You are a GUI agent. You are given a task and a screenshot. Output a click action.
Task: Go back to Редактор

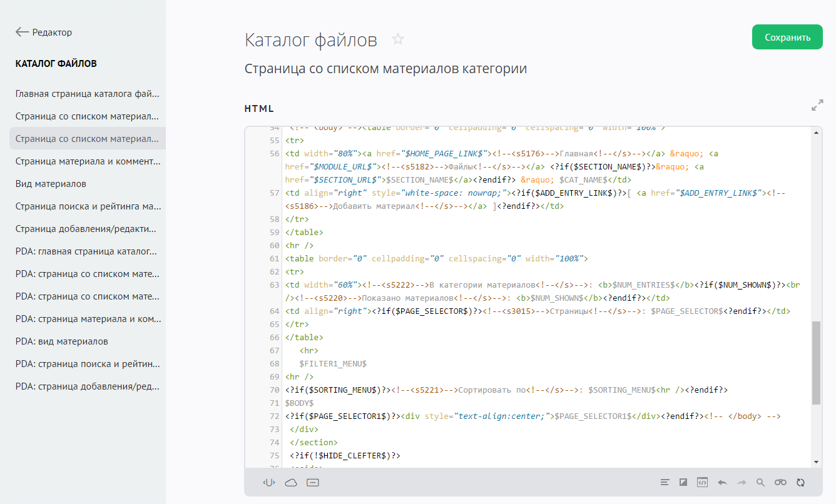click(44, 32)
